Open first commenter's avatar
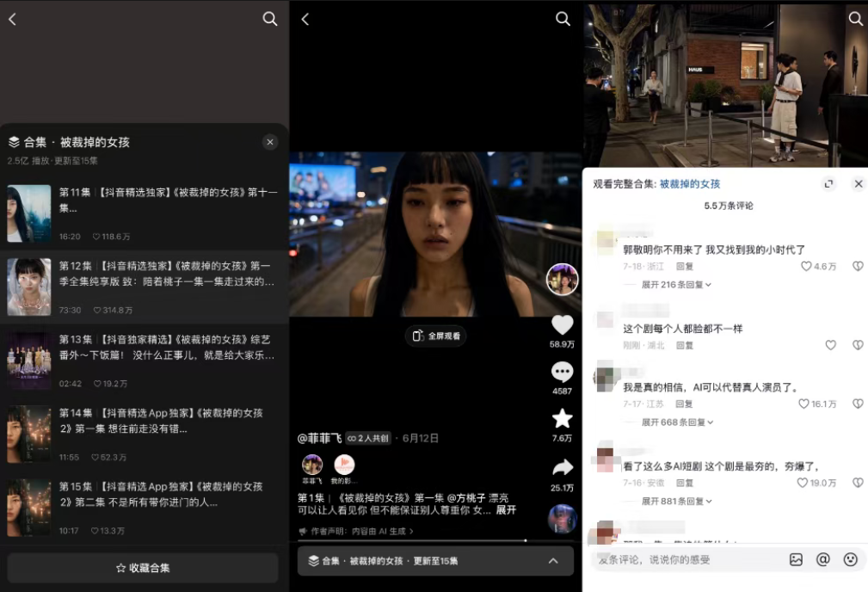Viewport: 868px width, 592px height. point(605,242)
